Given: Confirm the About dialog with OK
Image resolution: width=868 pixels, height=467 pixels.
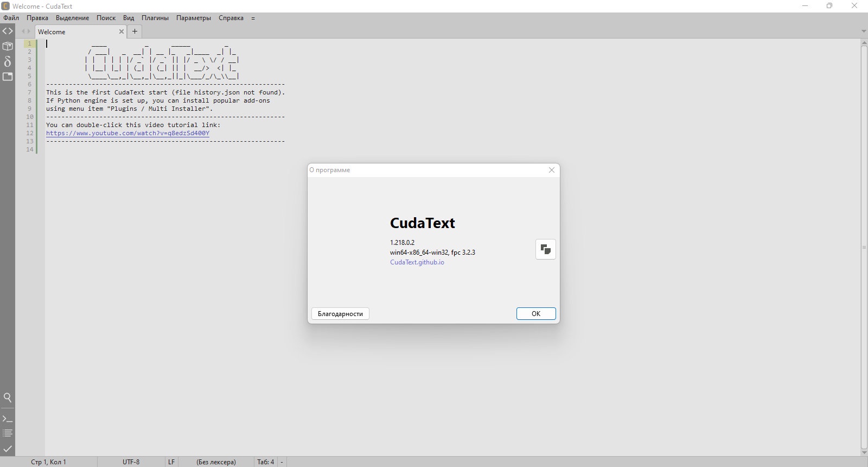Looking at the screenshot, I should click(536, 314).
